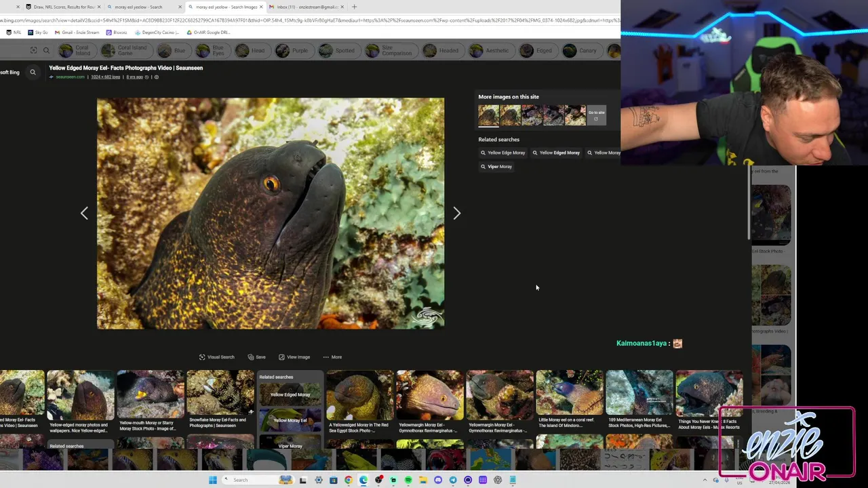Image resolution: width=868 pixels, height=488 pixels.
Task: Close the moray eel Search Images tab
Action: 261,7
